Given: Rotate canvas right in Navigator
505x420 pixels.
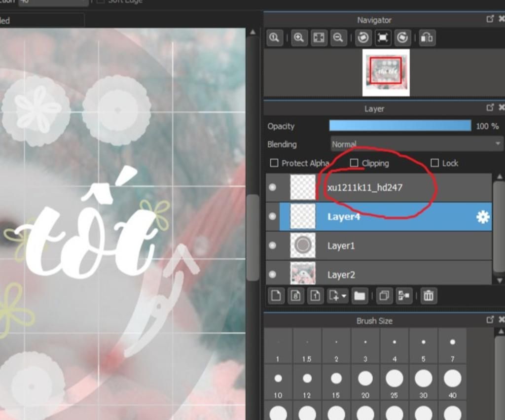Looking at the screenshot, I should coord(402,37).
